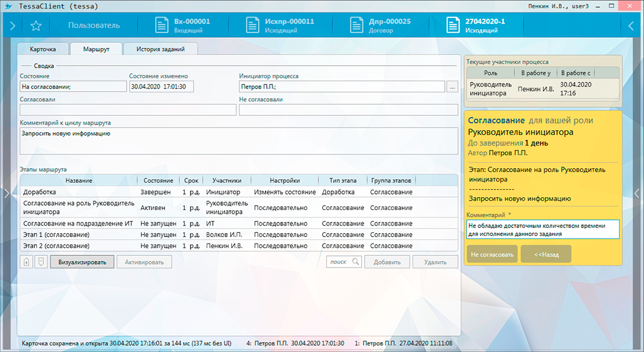This screenshot has height=352, width=644.
Task: Click the <<Назад button
Action: pos(545,254)
